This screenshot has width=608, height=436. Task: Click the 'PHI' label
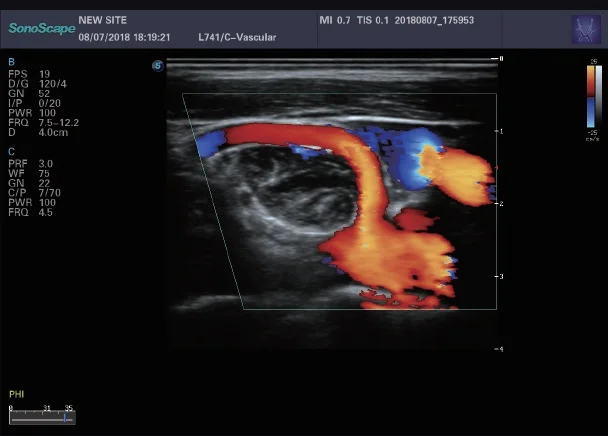(x=17, y=394)
